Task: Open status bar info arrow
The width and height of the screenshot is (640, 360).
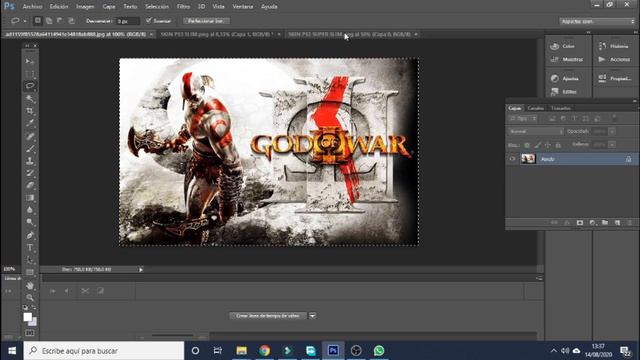Action: [x=141, y=269]
